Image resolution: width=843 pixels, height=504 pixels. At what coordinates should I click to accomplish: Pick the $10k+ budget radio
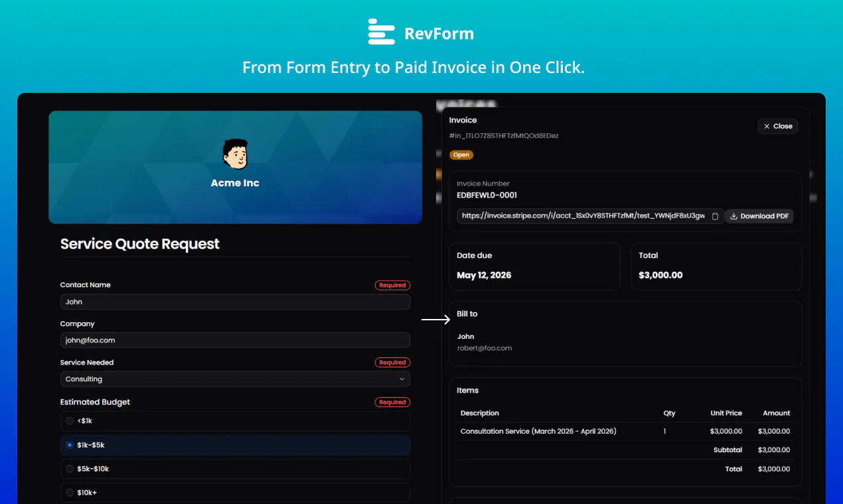(70, 493)
